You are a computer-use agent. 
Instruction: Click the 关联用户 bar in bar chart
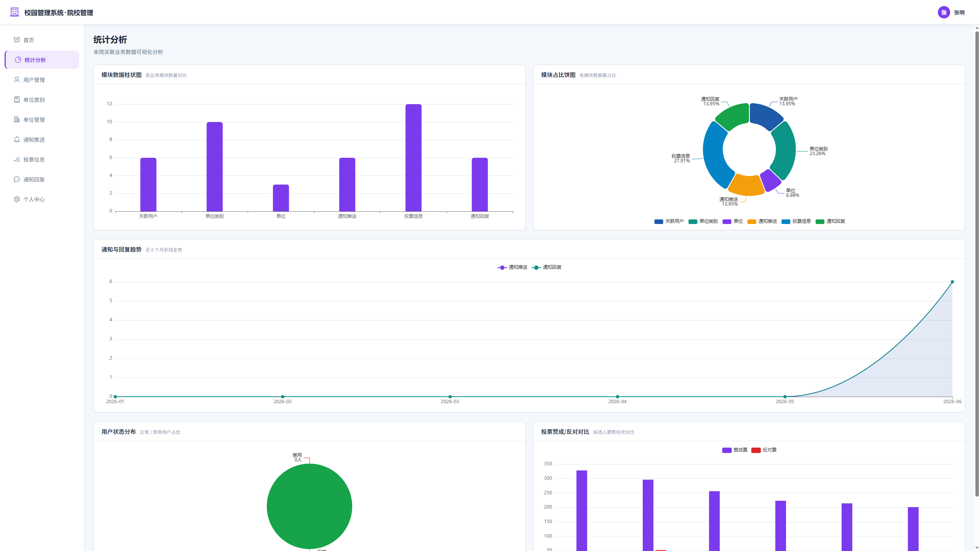click(148, 185)
